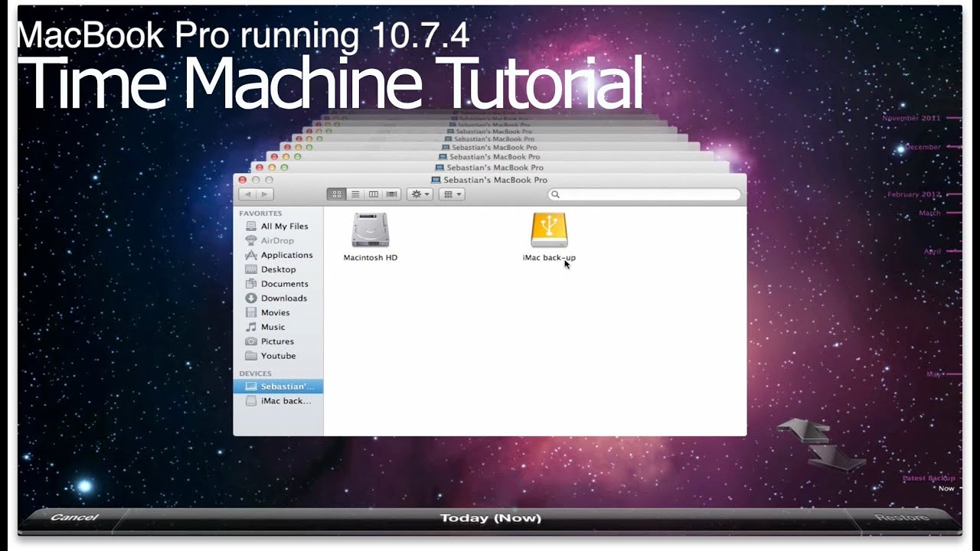Open the Documents sidebar folder
Screen dimensions: 980x551
pyautogui.click(x=278, y=284)
